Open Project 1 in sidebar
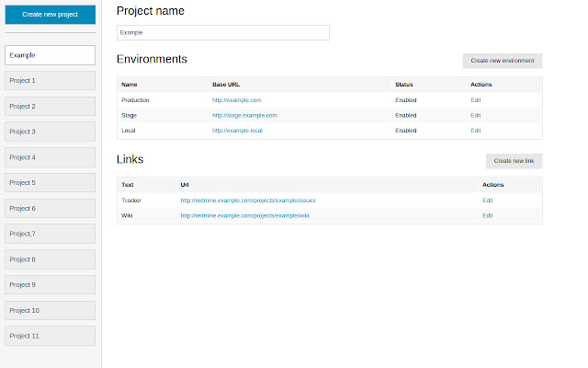Viewport: 588px width, 368px height. pyautogui.click(x=51, y=81)
